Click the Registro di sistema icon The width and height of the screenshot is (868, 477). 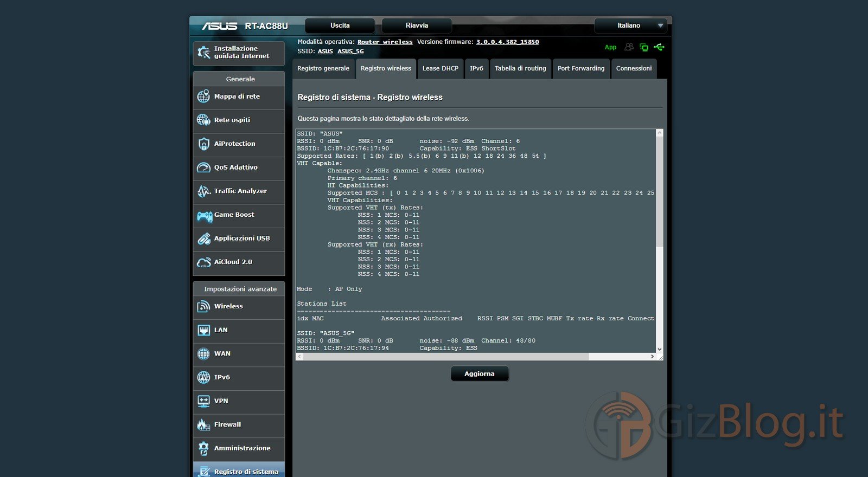click(203, 471)
